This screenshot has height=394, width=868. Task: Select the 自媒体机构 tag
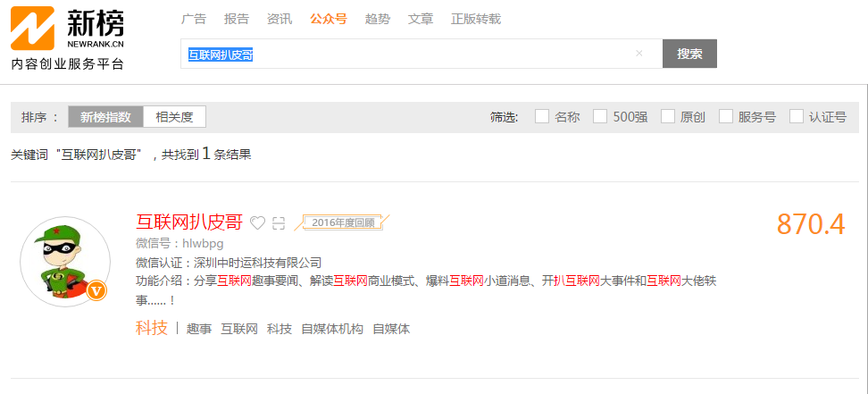(x=332, y=329)
